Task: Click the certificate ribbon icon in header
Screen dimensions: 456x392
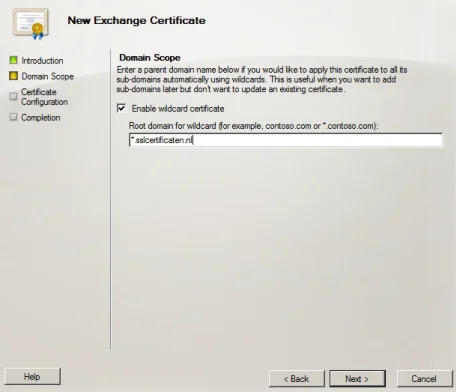Action: 31,23
